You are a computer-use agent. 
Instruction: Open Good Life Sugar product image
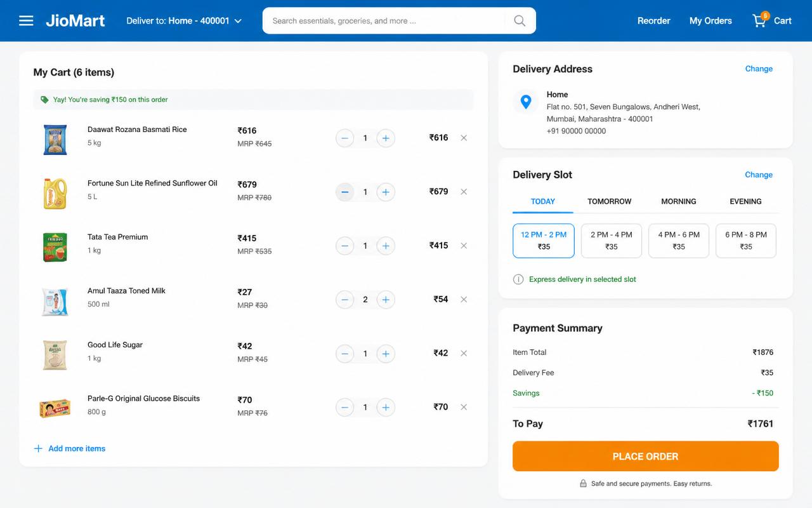point(55,355)
